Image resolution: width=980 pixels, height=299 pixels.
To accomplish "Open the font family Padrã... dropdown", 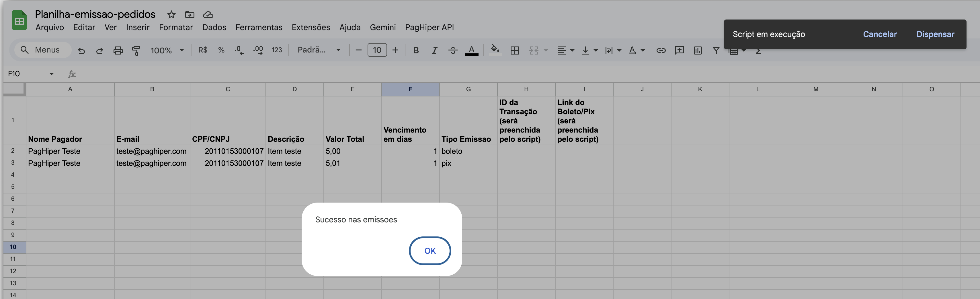I will (x=319, y=50).
